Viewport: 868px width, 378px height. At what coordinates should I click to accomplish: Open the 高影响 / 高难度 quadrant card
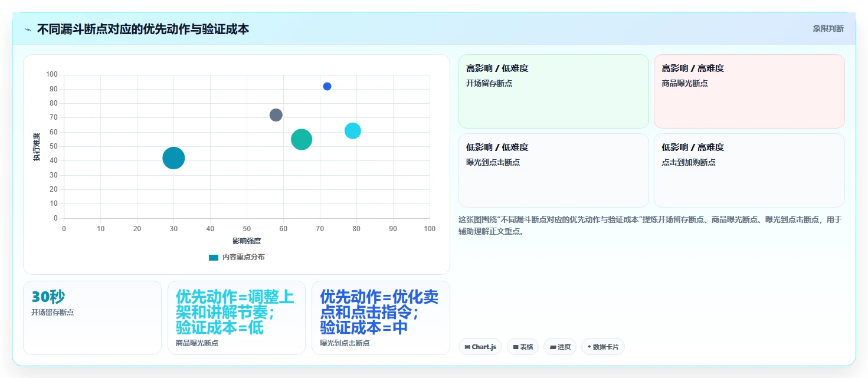(749, 91)
